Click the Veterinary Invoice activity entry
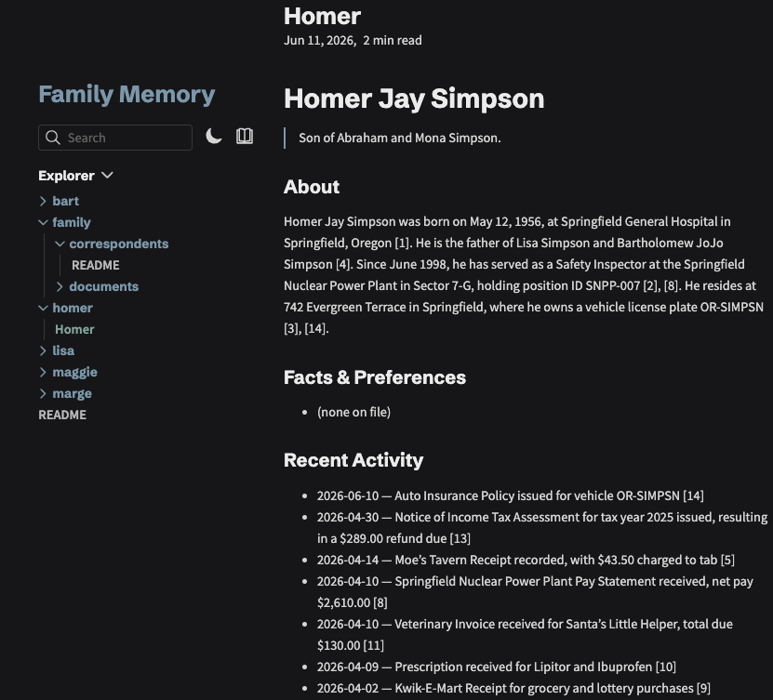This screenshot has height=700, width=773. click(525, 635)
